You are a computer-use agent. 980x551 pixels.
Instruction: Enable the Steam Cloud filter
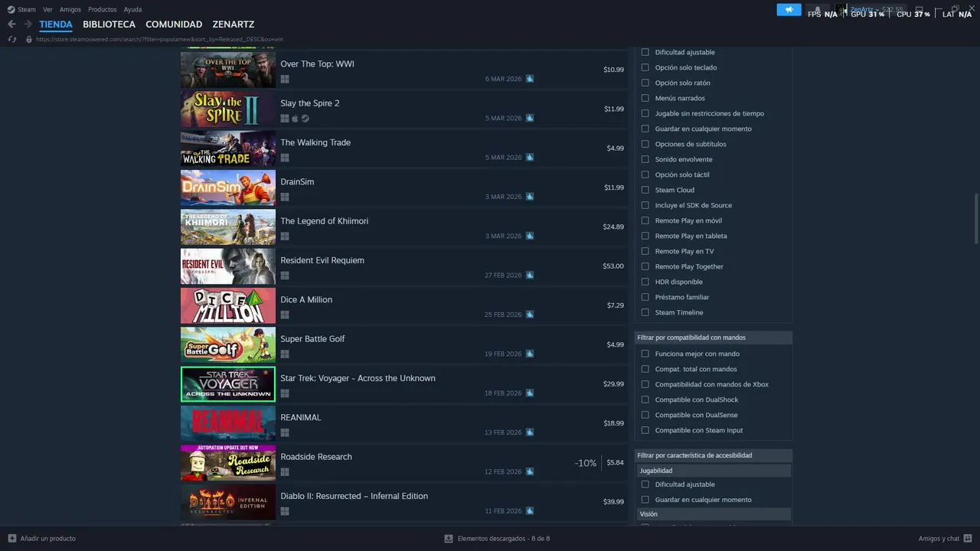point(645,190)
